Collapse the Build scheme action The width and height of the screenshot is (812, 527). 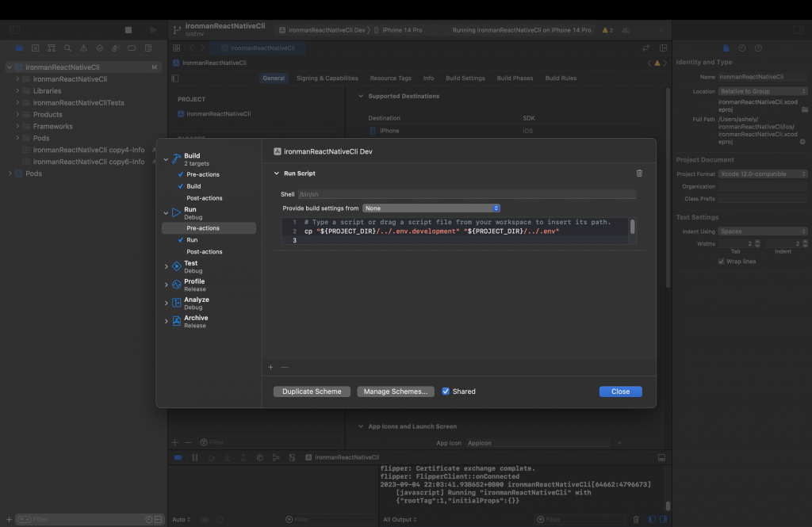(x=167, y=159)
